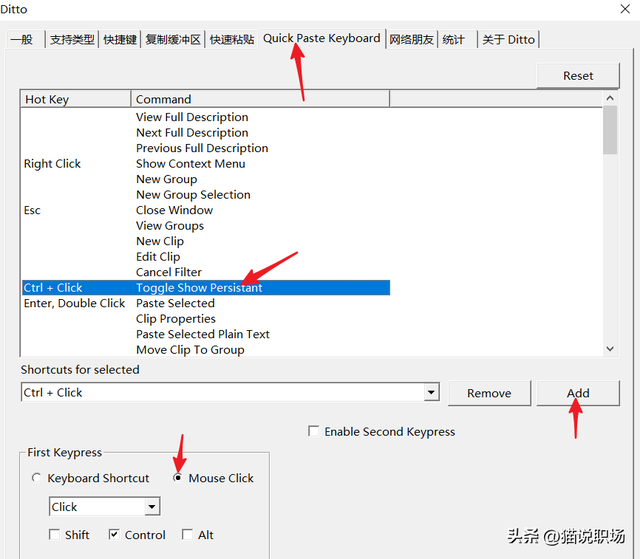The image size is (640, 559).
Task: Enable Second Keypress checkbox
Action: tap(313, 431)
